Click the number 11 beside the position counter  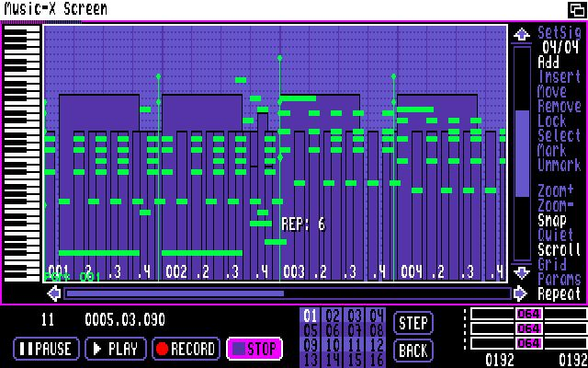click(x=48, y=319)
